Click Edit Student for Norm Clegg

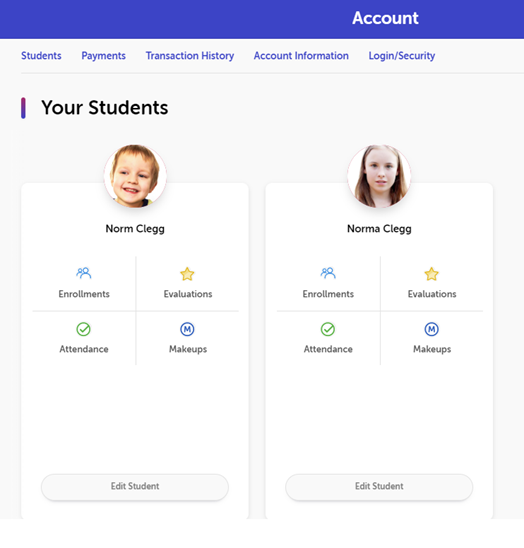coord(135,486)
